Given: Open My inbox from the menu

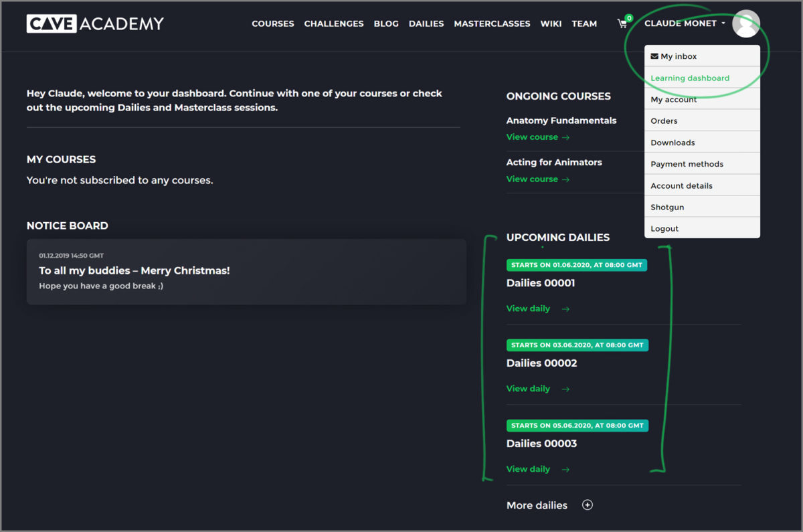Looking at the screenshot, I should pyautogui.click(x=702, y=56).
